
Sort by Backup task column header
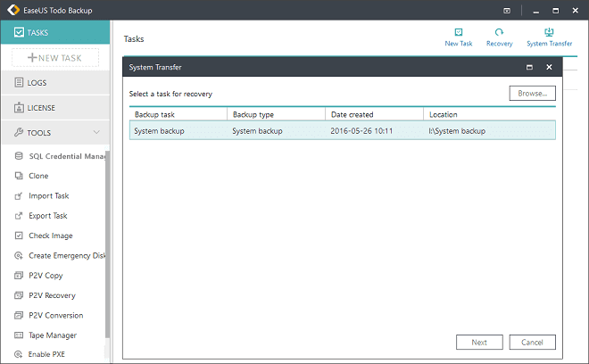(178, 114)
